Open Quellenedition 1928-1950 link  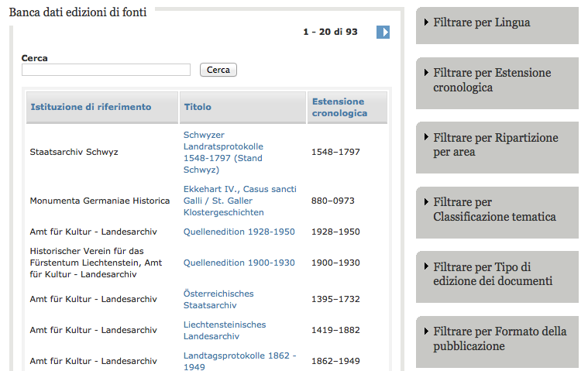click(239, 232)
